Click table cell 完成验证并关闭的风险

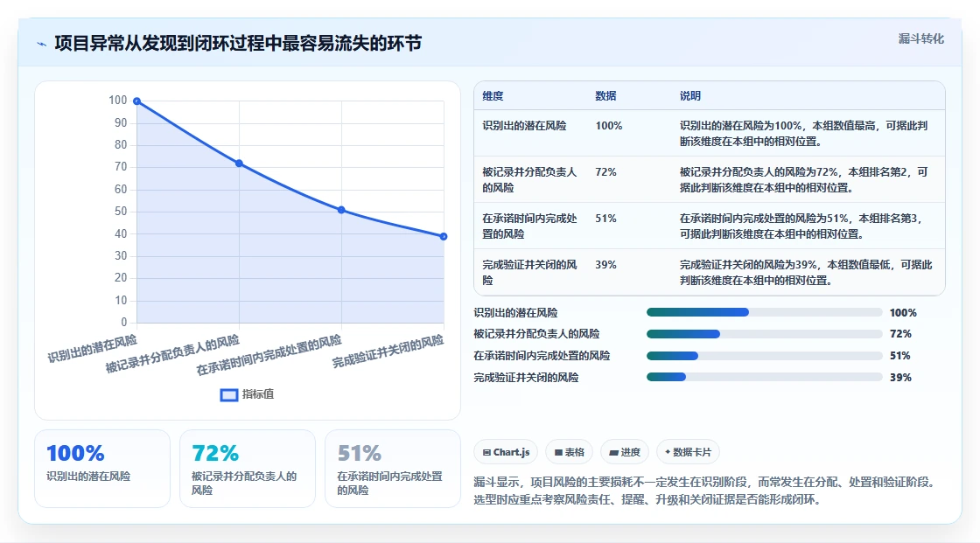click(529, 272)
